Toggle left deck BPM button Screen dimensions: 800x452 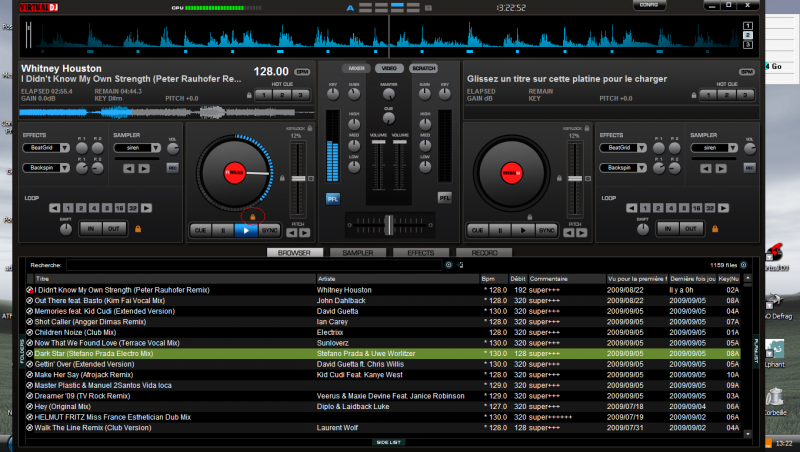pos(302,72)
